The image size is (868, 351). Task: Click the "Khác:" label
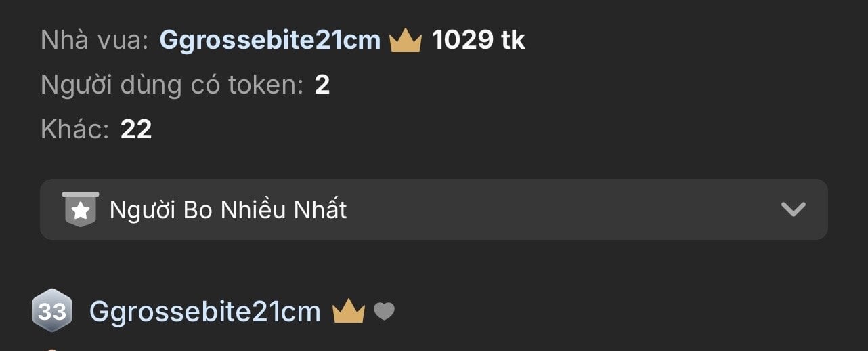(x=74, y=129)
